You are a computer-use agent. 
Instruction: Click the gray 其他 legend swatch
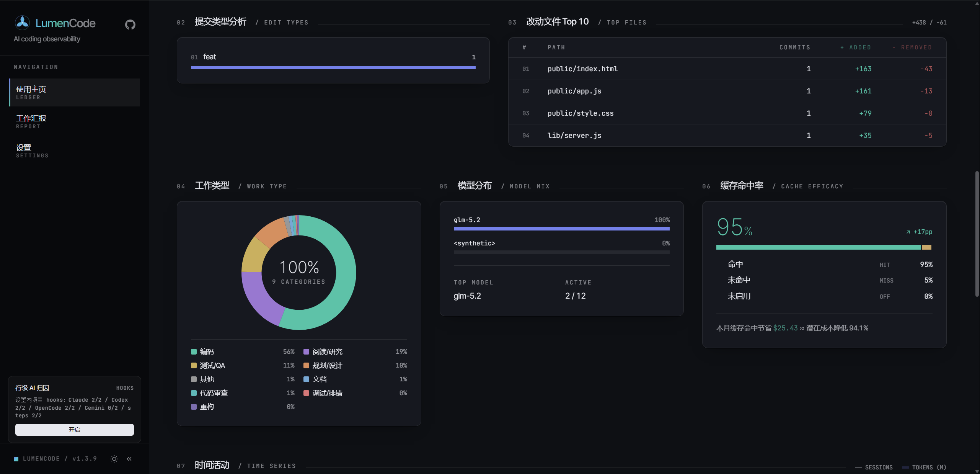[194, 379]
